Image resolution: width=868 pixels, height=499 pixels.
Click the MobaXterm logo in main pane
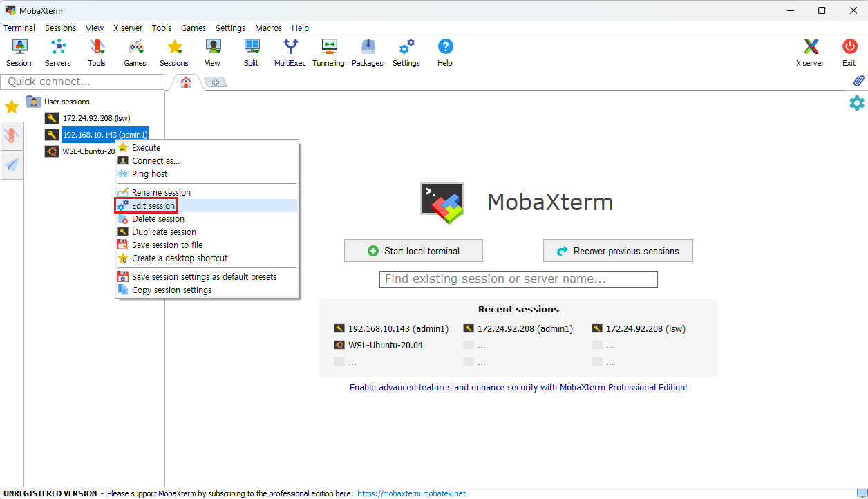[x=442, y=203]
